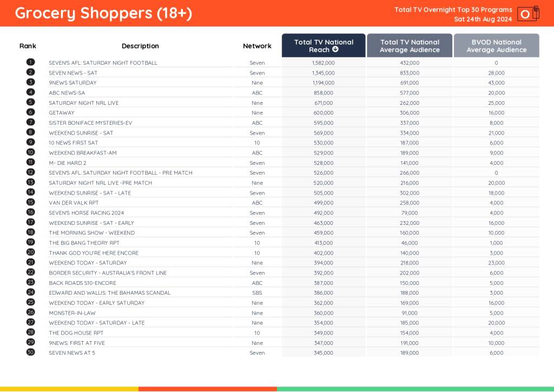Click the rank 30 badge
The width and height of the screenshot is (554, 392).
[x=31, y=353]
